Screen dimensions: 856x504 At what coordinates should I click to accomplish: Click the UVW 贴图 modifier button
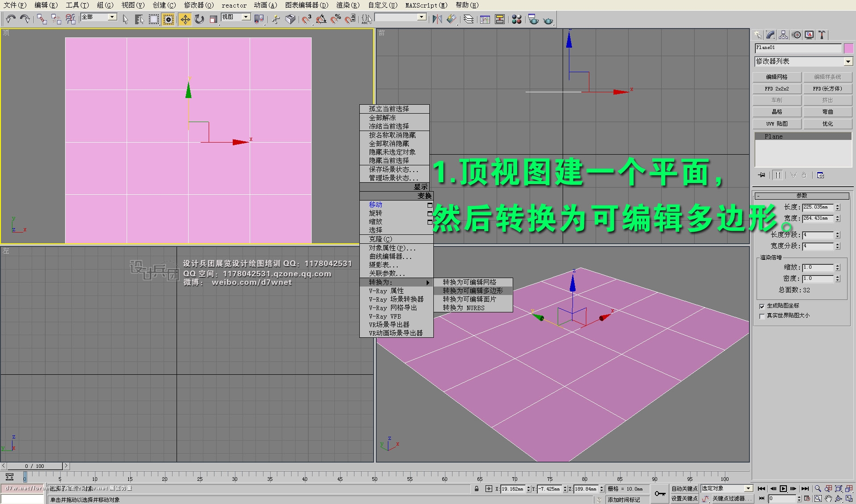[777, 124]
